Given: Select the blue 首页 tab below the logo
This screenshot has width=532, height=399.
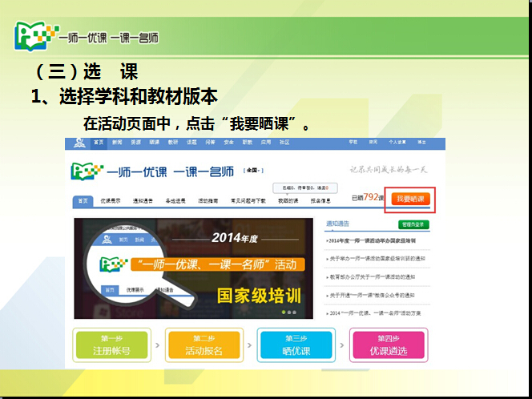Looking at the screenshot, I should coord(83,201).
